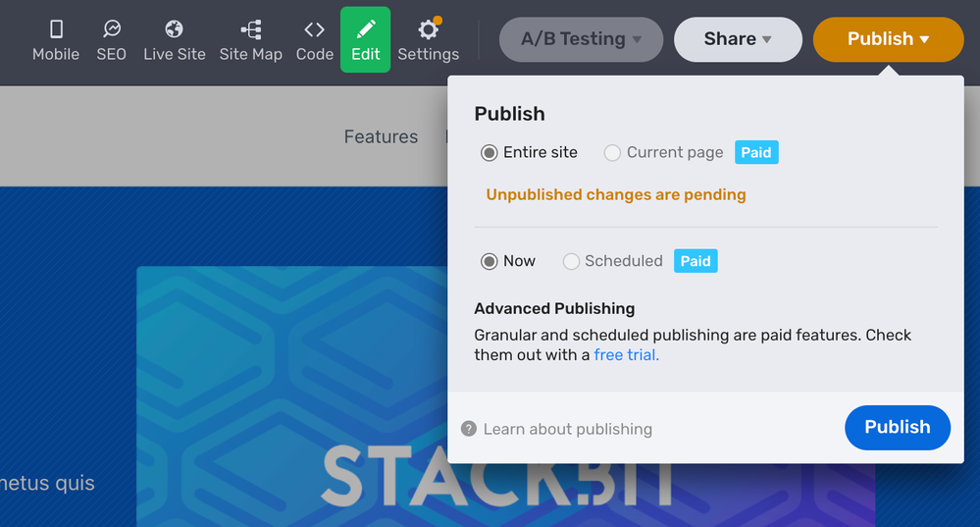
Task: Click the help question mark icon
Action: [x=469, y=429]
